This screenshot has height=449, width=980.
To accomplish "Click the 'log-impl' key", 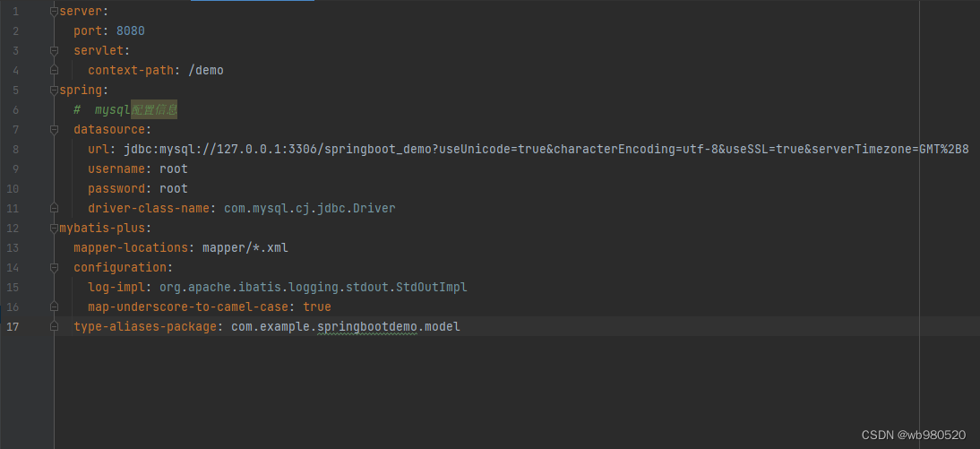I will (116, 287).
